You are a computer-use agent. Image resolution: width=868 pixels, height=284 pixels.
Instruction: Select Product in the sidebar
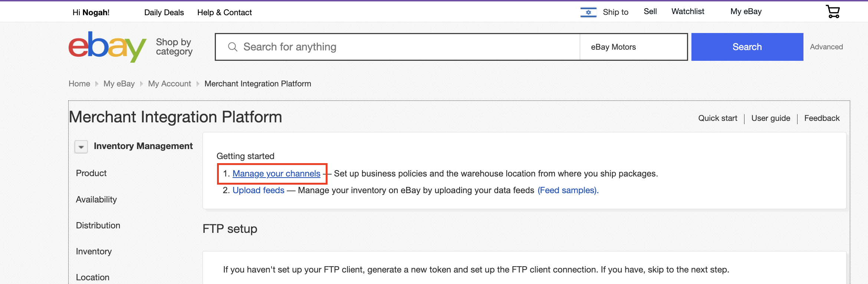(x=91, y=173)
